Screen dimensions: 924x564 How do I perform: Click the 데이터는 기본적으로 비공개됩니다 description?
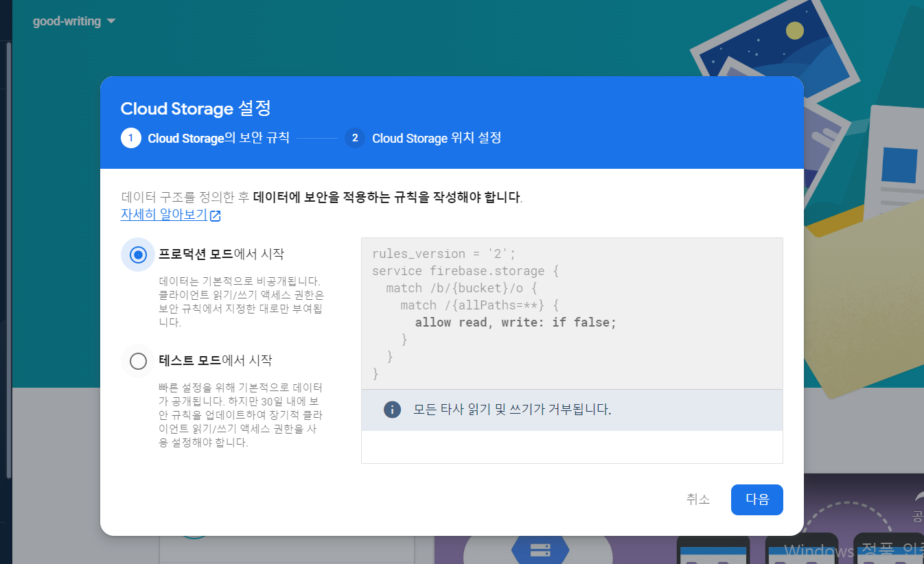(242, 302)
